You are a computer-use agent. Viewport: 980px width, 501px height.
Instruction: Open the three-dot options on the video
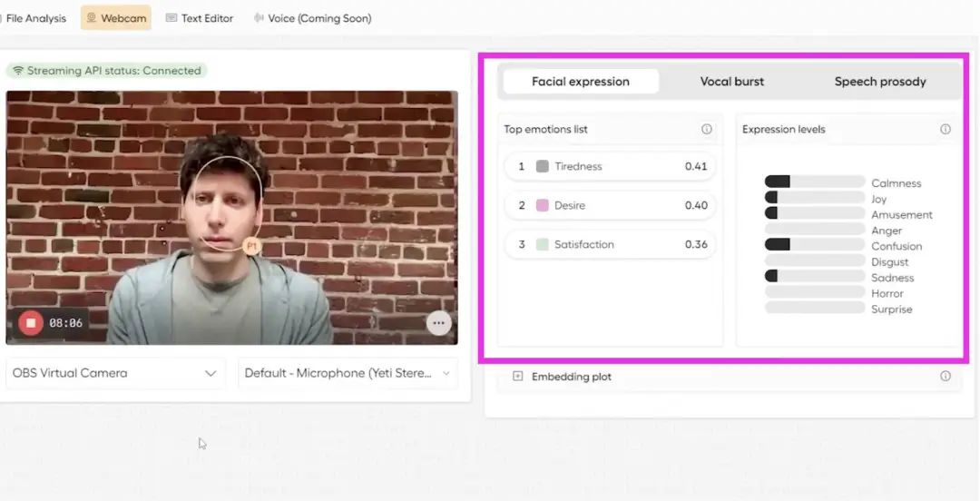click(439, 323)
